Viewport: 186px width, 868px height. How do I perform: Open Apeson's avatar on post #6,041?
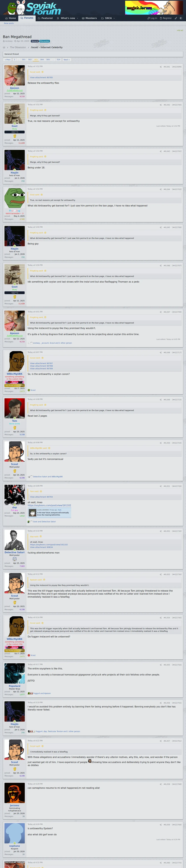tap(14, 75)
